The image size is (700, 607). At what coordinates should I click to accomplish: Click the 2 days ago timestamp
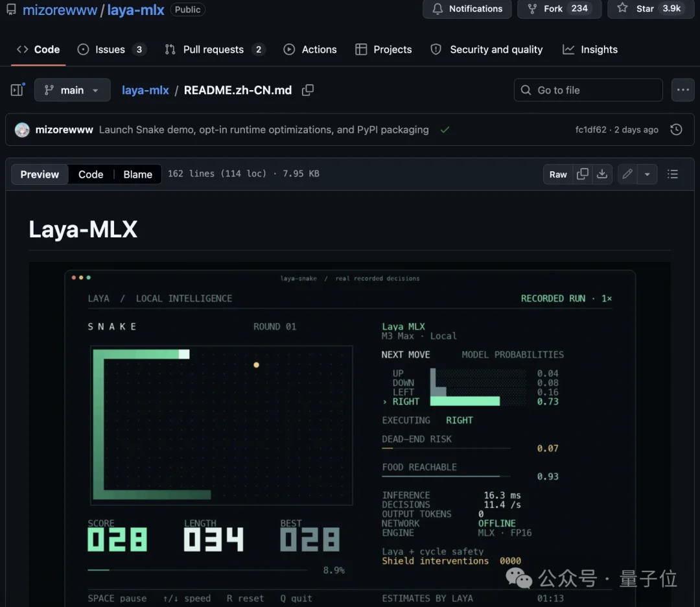pos(636,130)
